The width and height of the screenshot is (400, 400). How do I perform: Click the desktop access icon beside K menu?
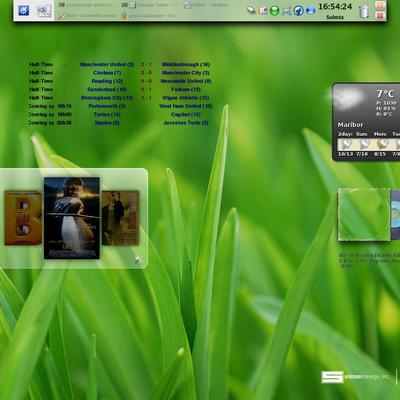pyautogui.click(x=44, y=11)
